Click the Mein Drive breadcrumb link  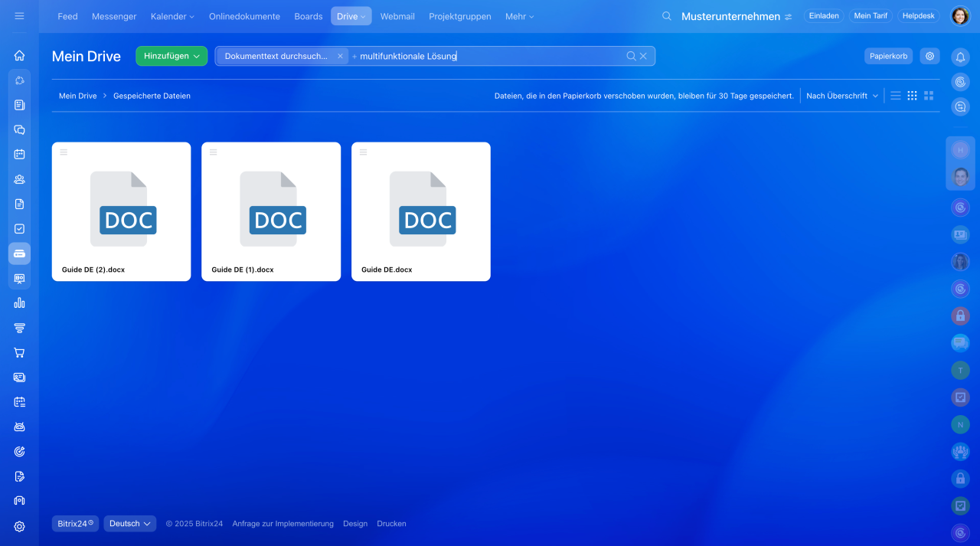point(78,96)
